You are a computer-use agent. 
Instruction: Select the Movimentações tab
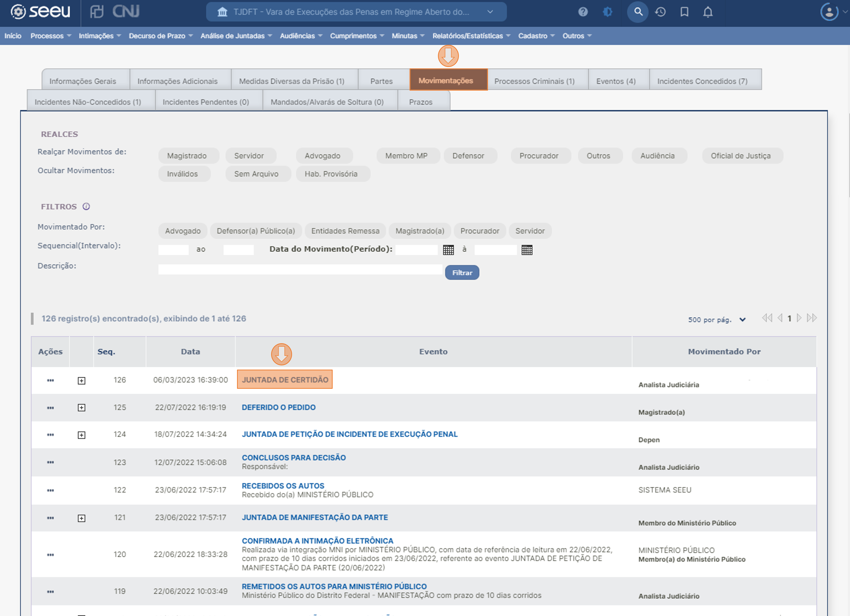click(448, 80)
